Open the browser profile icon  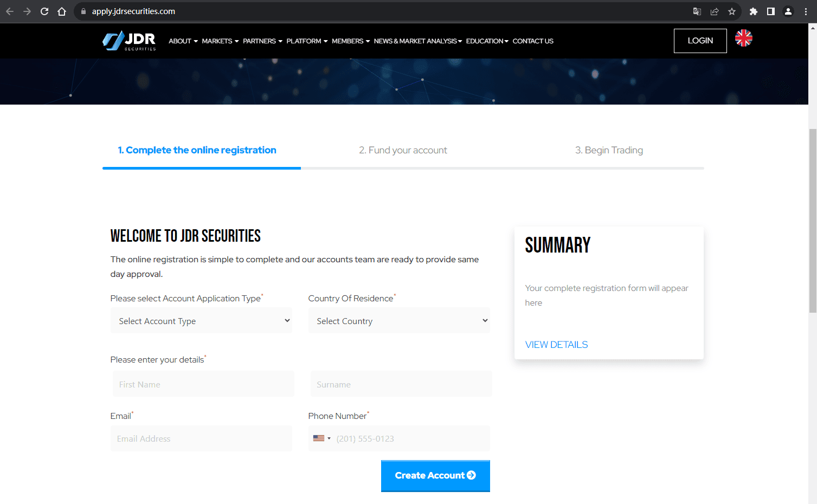[x=788, y=11]
